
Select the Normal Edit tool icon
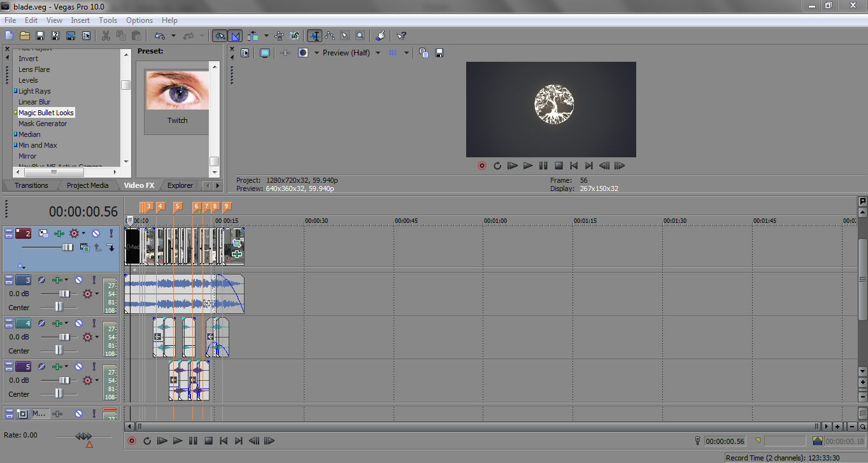click(315, 36)
